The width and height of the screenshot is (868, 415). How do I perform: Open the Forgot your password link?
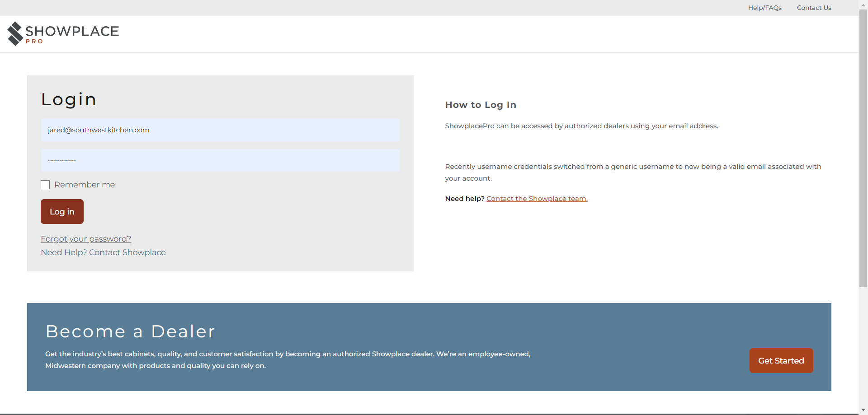click(x=86, y=239)
